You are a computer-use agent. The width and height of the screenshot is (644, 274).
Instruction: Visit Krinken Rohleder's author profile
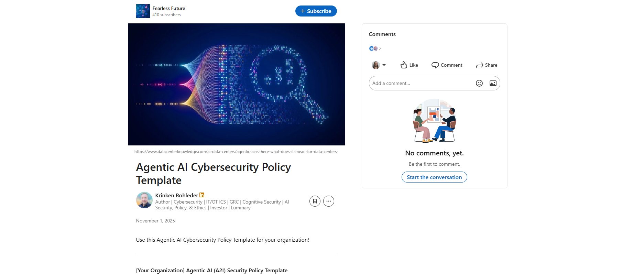177,195
